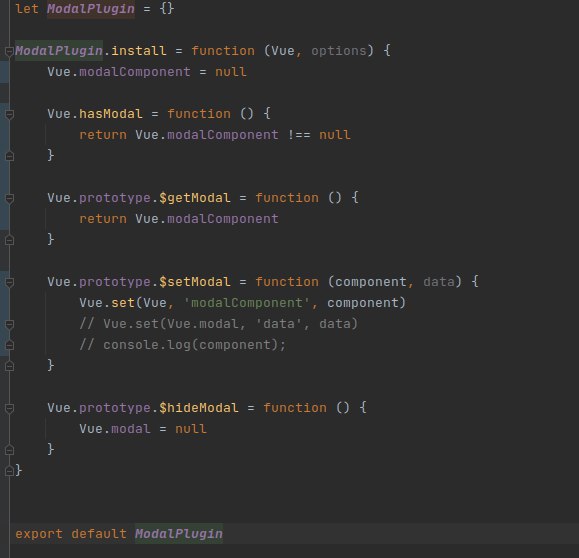Click the 'export' keyword

click(39, 534)
